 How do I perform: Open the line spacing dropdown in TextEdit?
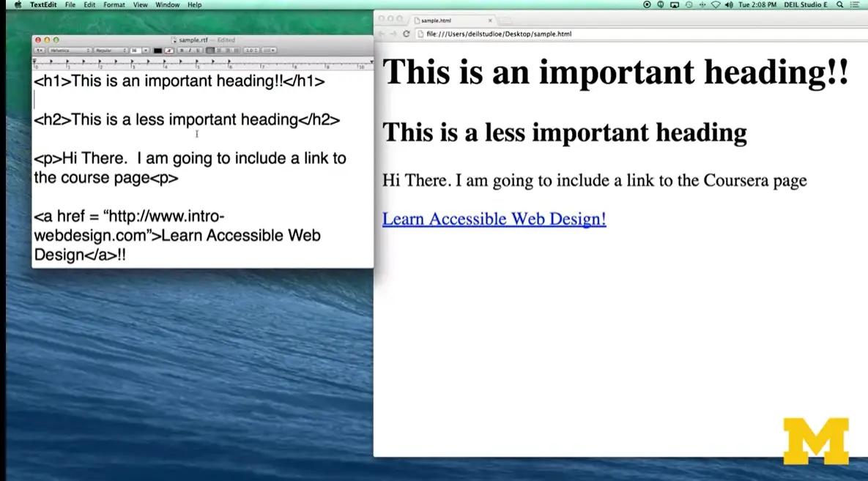click(250, 50)
